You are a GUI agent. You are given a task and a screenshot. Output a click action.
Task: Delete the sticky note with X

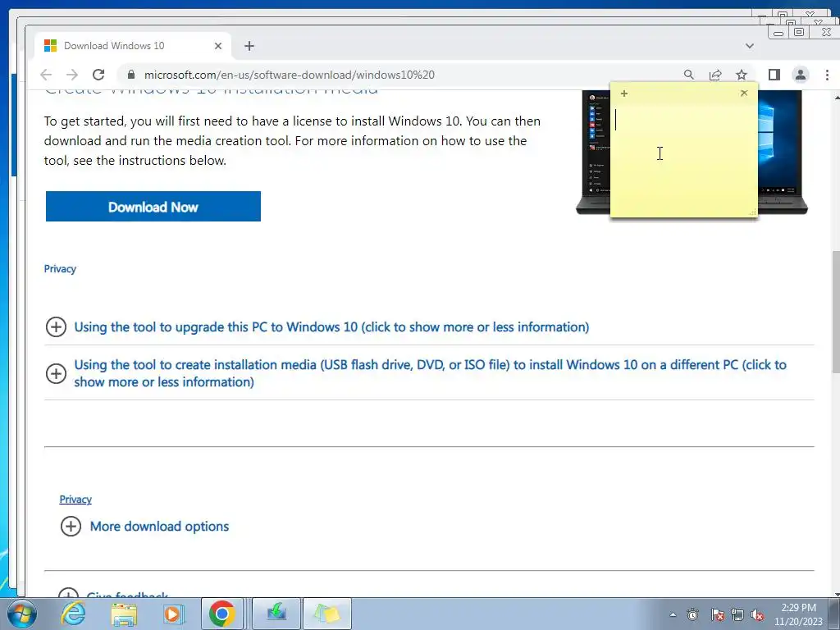pos(744,93)
